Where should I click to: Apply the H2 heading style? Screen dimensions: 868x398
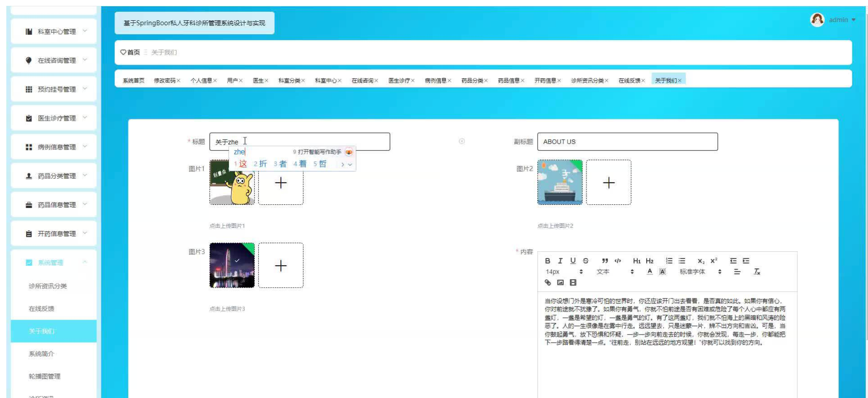[649, 261]
